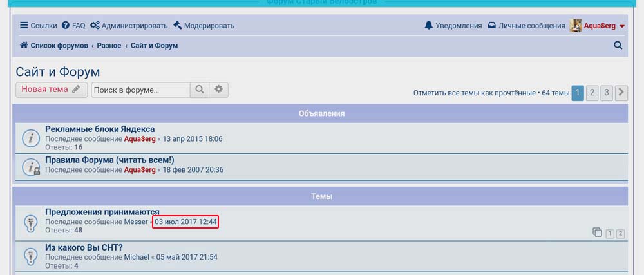The width and height of the screenshot is (644, 275).
Task: Click the Рекламные блоки Яндекса announcement icon
Action: pos(31,138)
